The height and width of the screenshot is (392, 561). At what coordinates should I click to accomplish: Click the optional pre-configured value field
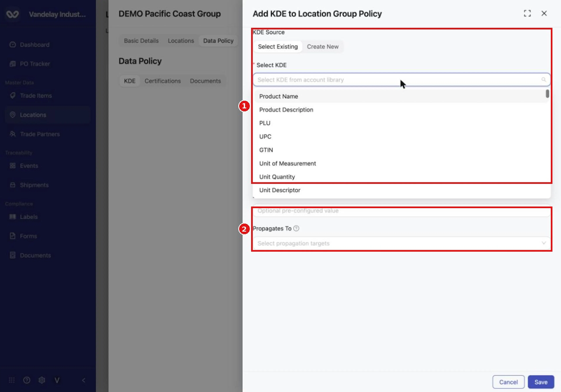401,211
